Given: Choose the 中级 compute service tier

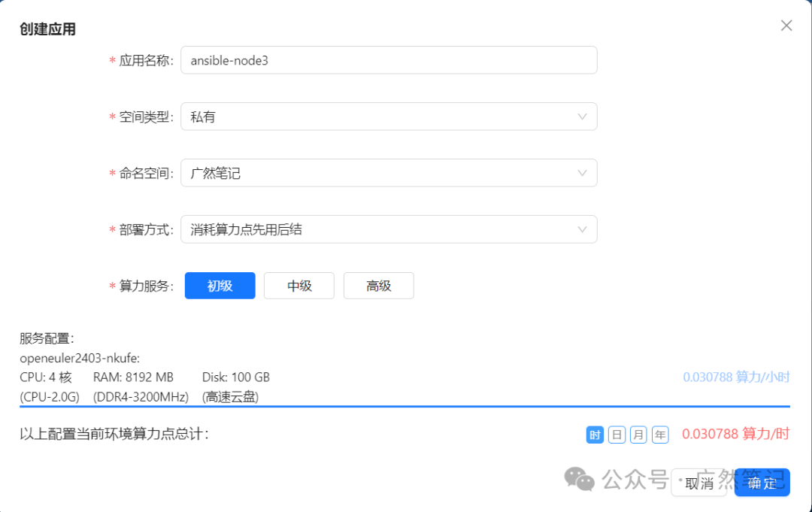Looking at the screenshot, I should click(299, 286).
